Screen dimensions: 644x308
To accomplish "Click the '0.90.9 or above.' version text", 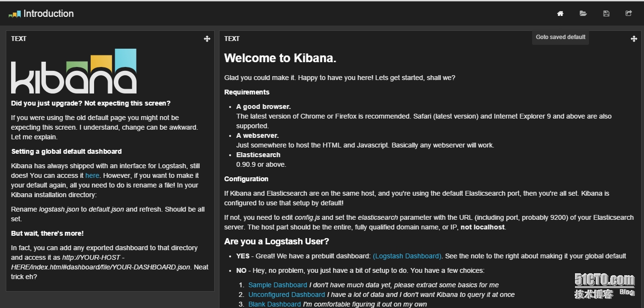I will point(261,164).
